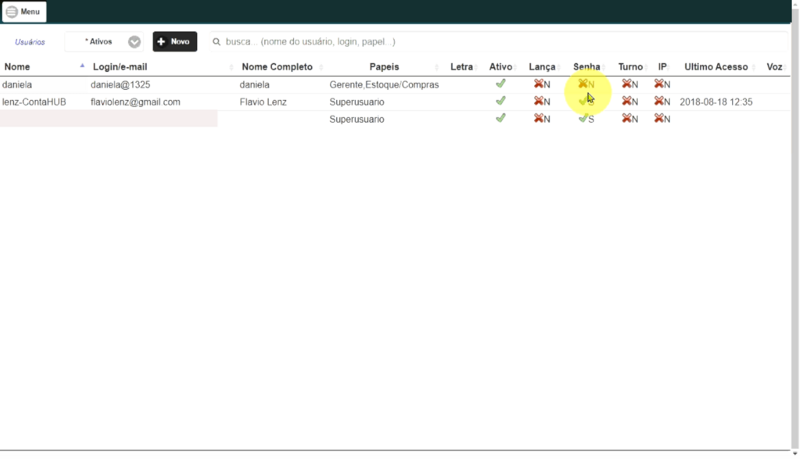Click the search magnifier icon
Image resolution: width=800 pixels, height=459 pixels.
click(x=216, y=42)
